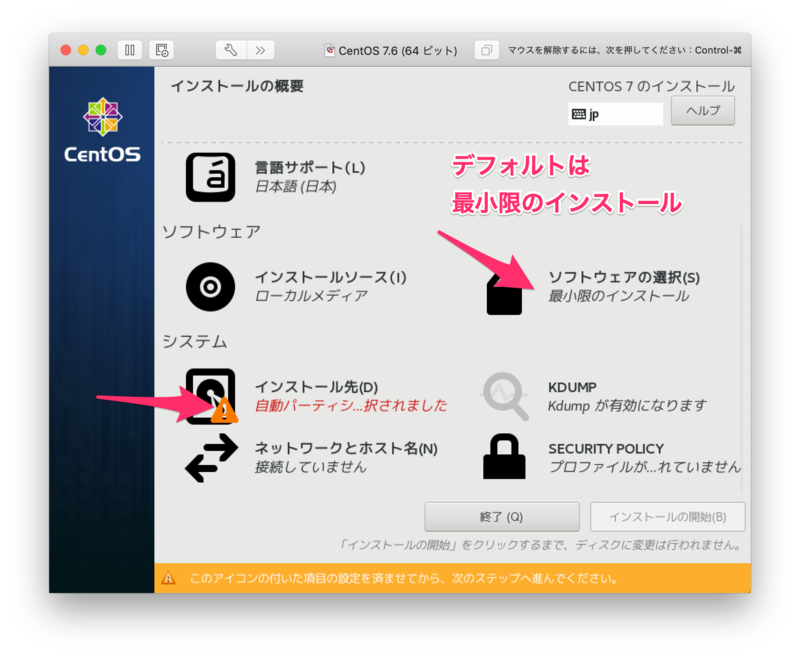Viewport: 800px width, 658px height.
Task: Open SECURITY POLICY configuration label
Action: (x=606, y=449)
